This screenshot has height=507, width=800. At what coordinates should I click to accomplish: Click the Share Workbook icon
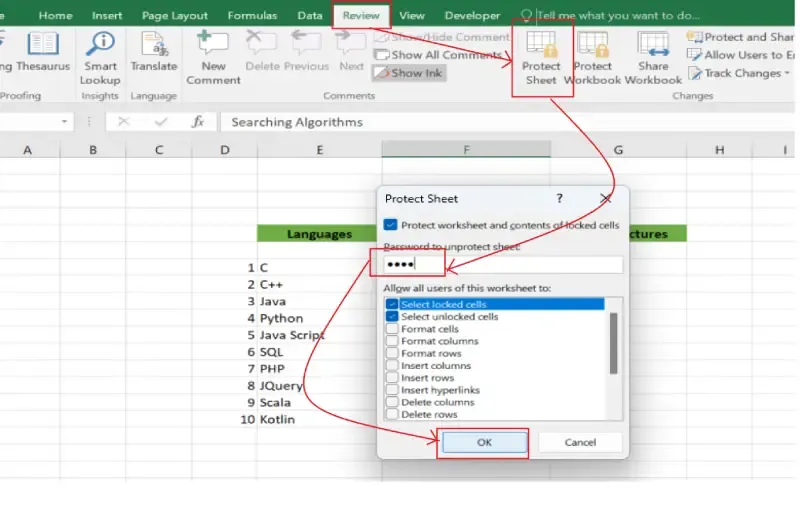click(x=653, y=58)
